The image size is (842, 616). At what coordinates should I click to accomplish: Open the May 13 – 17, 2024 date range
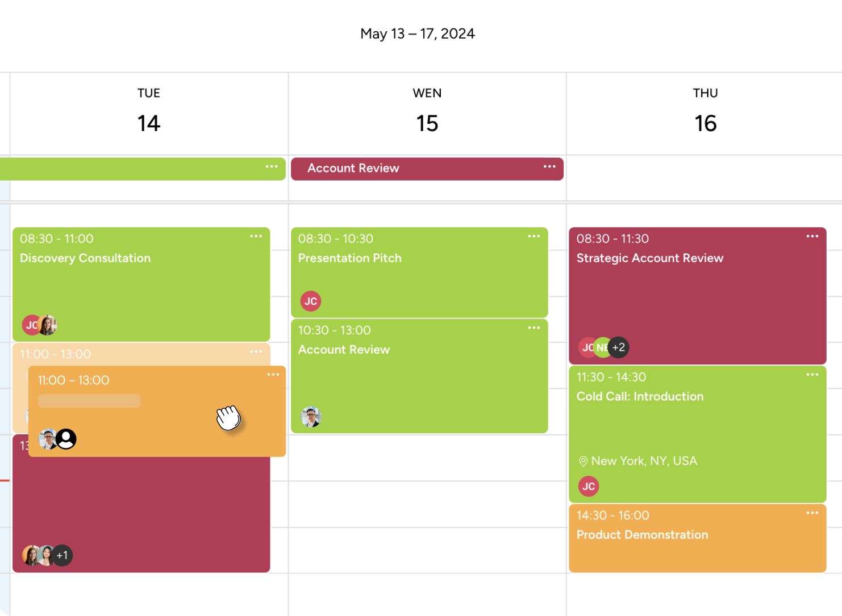418,34
